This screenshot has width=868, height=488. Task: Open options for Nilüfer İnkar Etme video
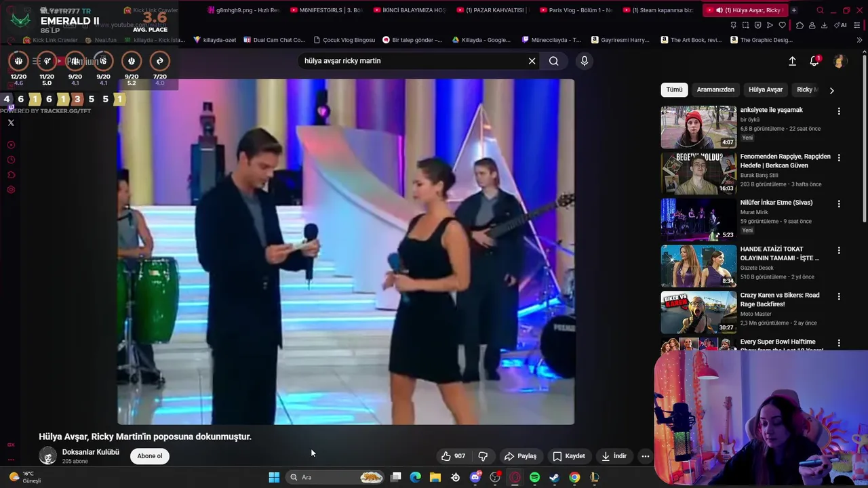point(839,204)
